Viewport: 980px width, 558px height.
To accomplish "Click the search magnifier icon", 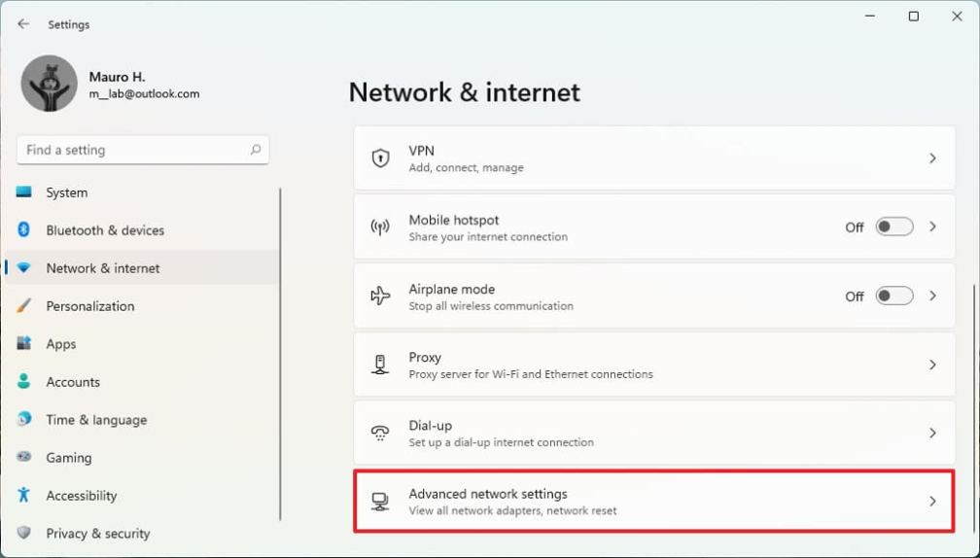I will pos(256,150).
